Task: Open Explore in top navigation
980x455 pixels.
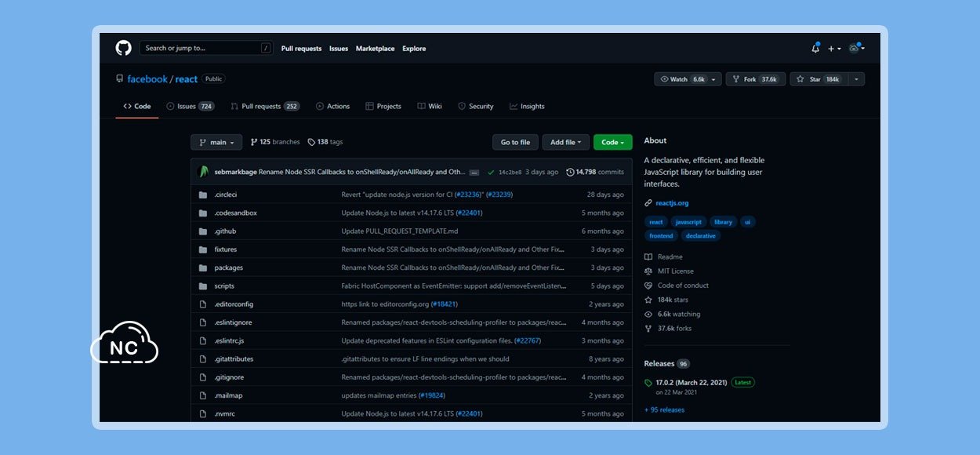Action: 414,49
